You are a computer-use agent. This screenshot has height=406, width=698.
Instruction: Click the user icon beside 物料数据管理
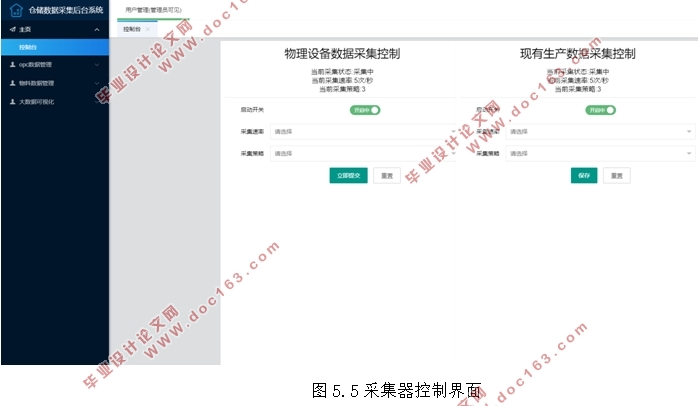(x=12, y=83)
